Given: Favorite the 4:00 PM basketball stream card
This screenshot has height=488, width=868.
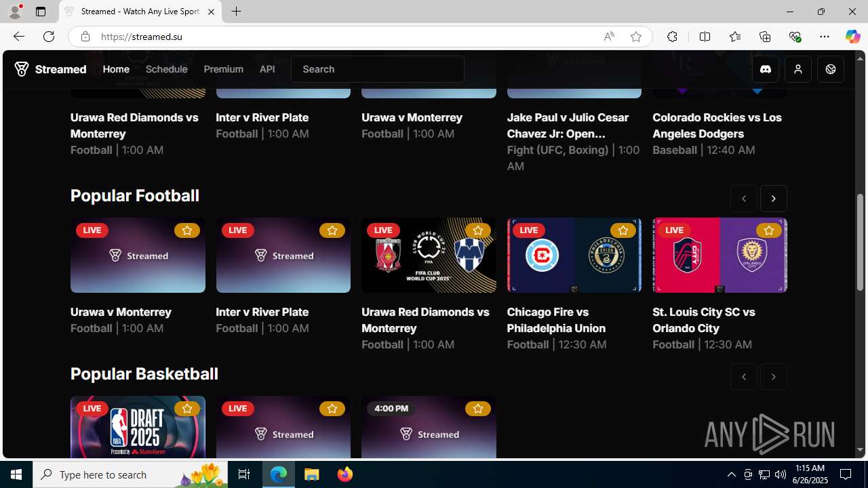Looking at the screenshot, I should 477,409.
